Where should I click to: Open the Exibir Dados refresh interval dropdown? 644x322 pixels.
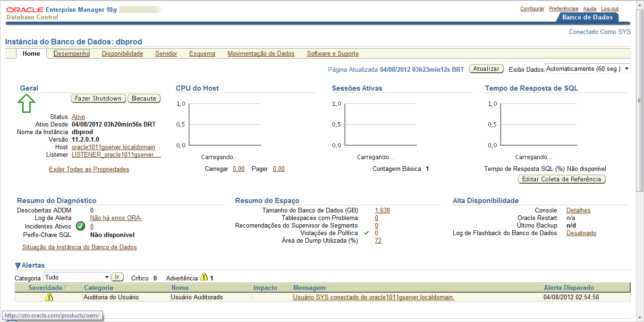[x=587, y=69]
